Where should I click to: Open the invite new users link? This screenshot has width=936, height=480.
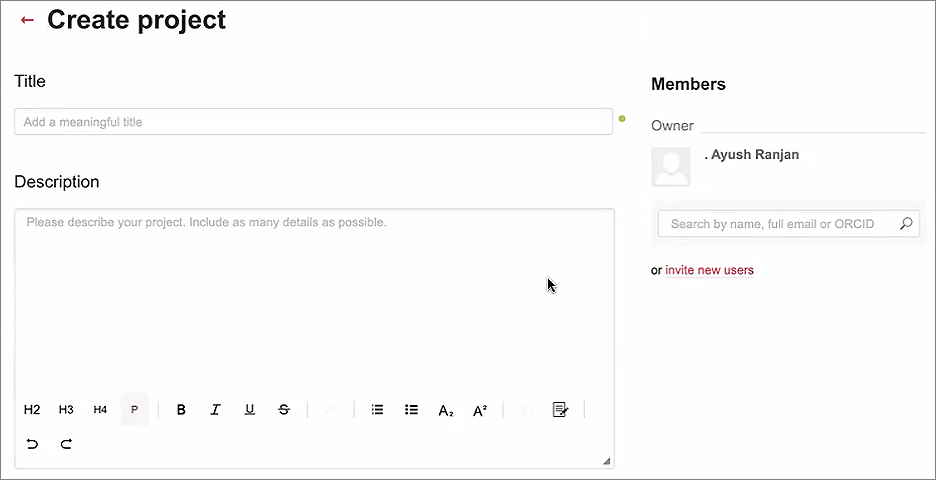(x=709, y=270)
